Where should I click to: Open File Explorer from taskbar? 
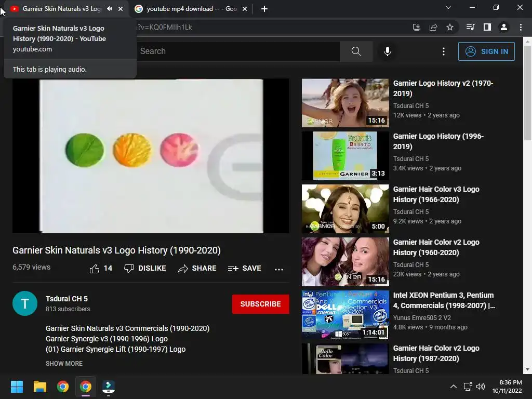(x=39, y=387)
